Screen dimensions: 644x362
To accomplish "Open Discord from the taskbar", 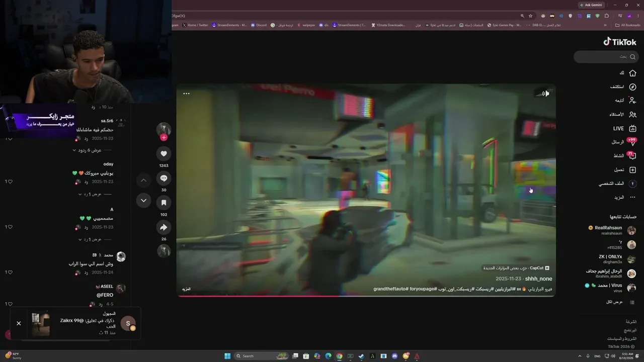I will point(394,356).
